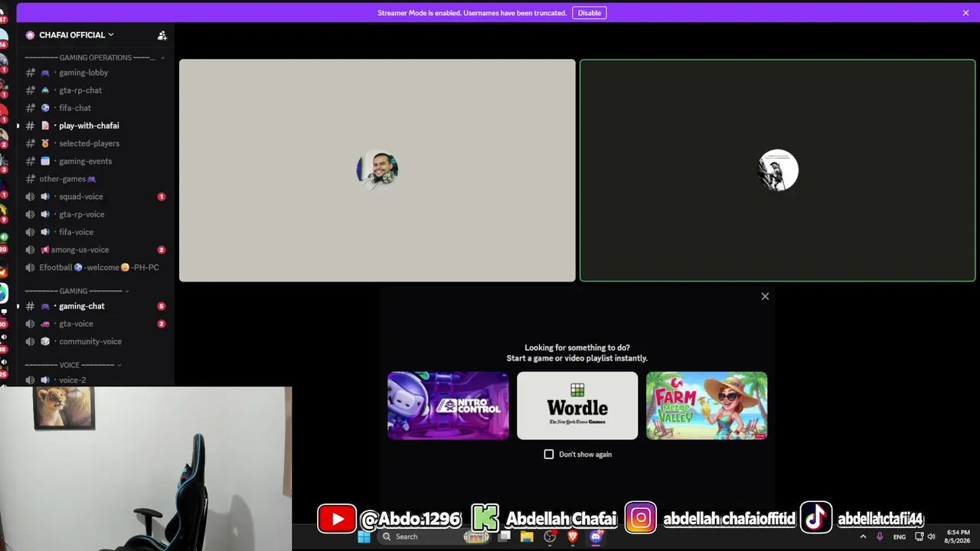The image size is (980, 551).
Task: Open the clock showing 6:54 PM
Action: 958,536
